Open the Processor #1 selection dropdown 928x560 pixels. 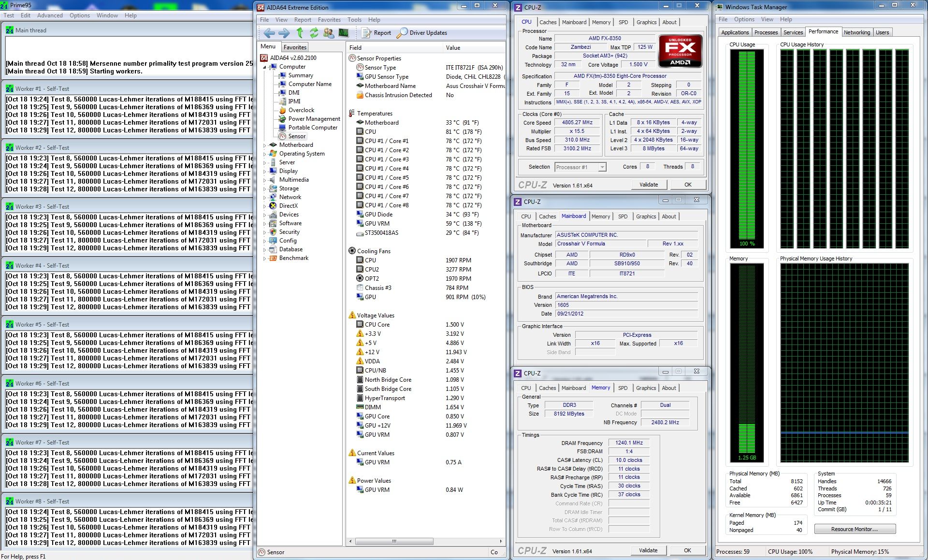coord(602,167)
